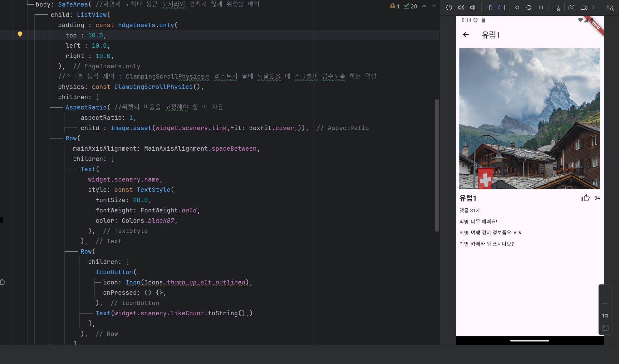The width and height of the screenshot is (619, 364).
Task: Click the volume down icon
Action: point(473,7)
